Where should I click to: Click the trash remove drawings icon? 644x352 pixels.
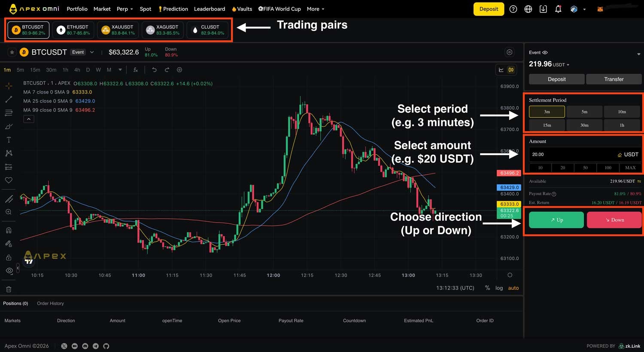tap(9, 289)
